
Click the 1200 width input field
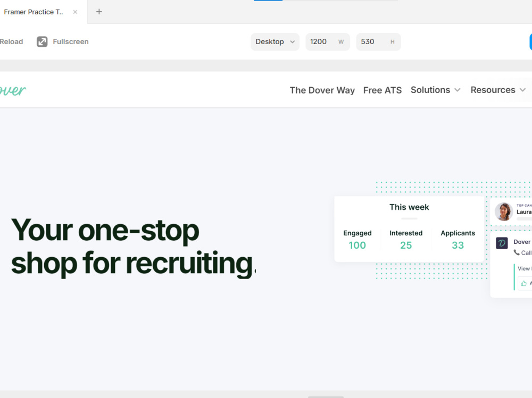(x=327, y=41)
